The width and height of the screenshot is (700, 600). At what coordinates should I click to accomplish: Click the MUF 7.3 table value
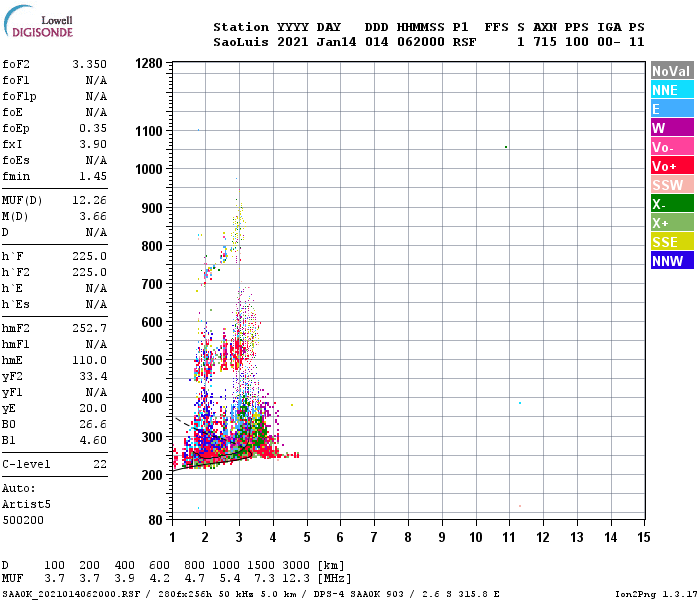pyautogui.click(x=265, y=579)
